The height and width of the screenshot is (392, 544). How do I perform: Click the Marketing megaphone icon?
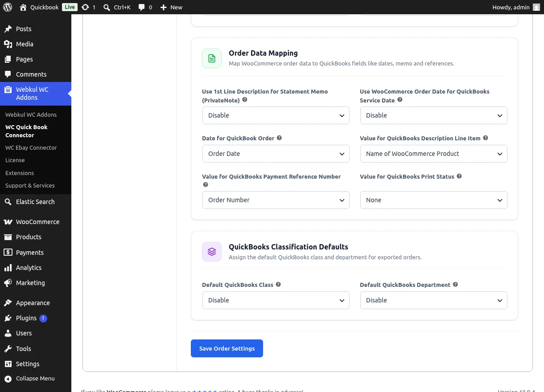[x=8, y=283]
